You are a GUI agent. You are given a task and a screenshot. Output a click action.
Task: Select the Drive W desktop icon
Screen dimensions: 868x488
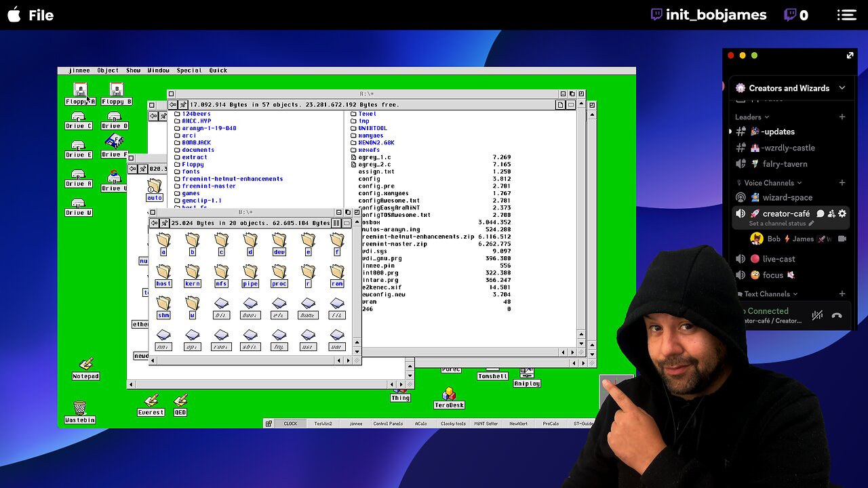pyautogui.click(x=79, y=207)
